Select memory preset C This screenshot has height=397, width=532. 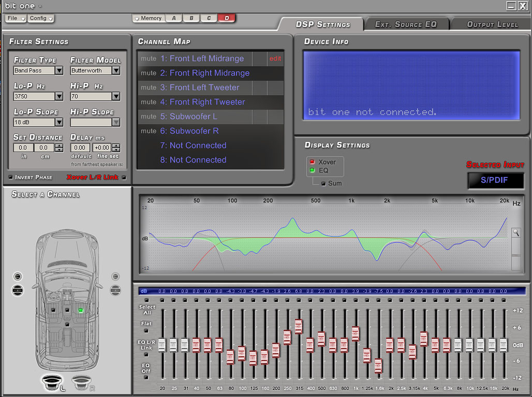pos(209,18)
